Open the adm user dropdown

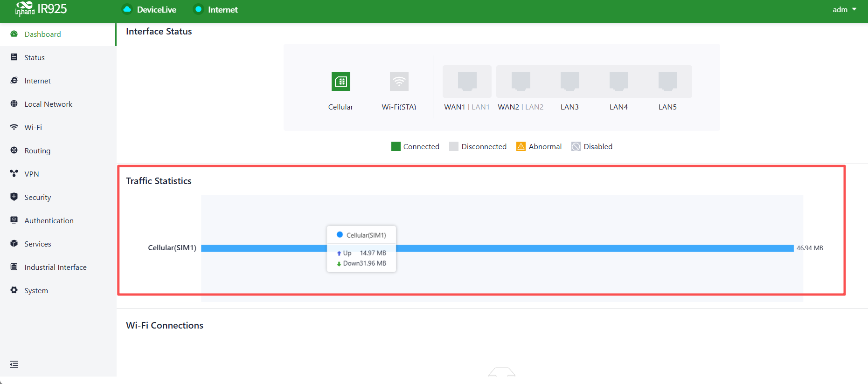point(844,9)
